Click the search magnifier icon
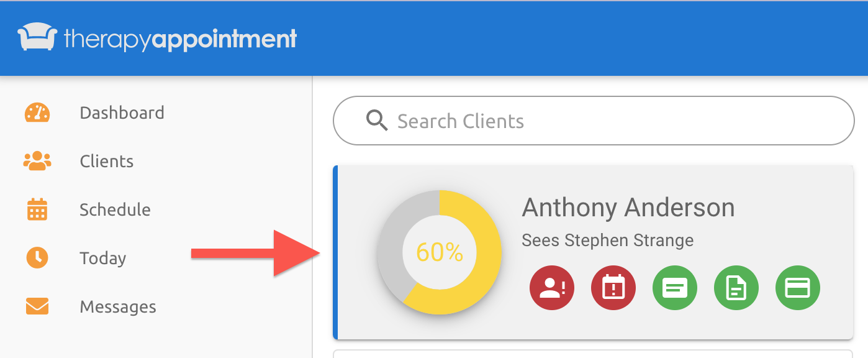 (x=376, y=121)
